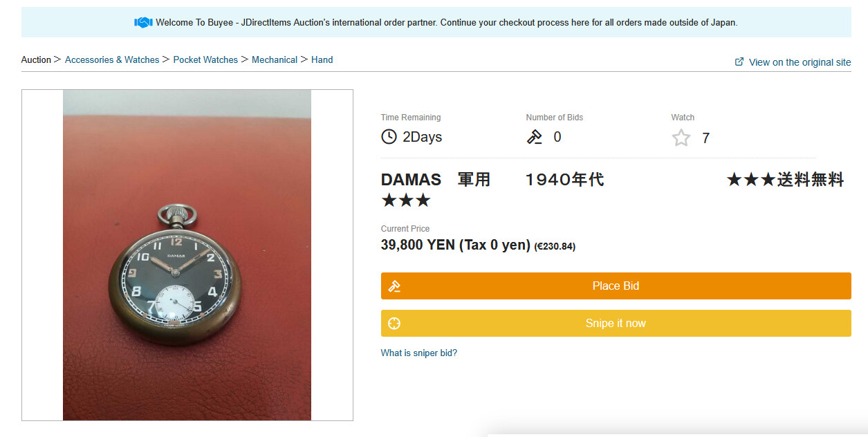Select the Mechanical breadcrumb link
Viewport: 868px width, 437px height.
click(275, 60)
